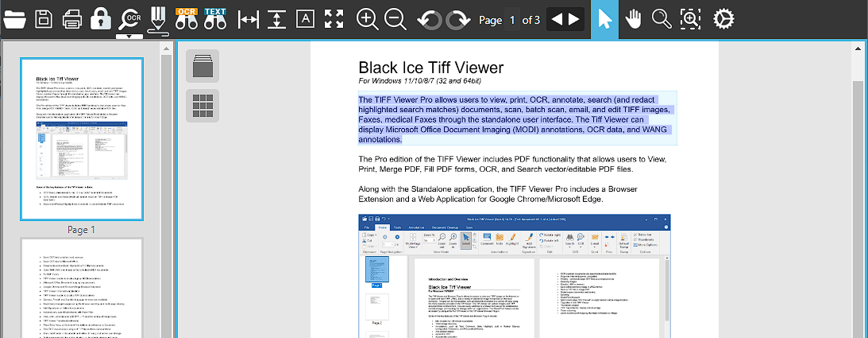Open a file with the folder icon
The width and height of the screenshot is (868, 338).
[14, 19]
